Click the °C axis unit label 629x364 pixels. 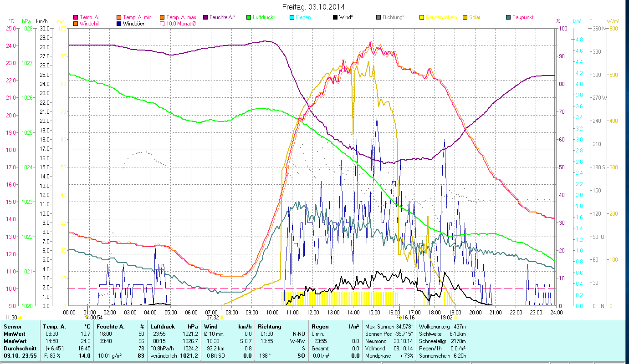tap(12, 21)
